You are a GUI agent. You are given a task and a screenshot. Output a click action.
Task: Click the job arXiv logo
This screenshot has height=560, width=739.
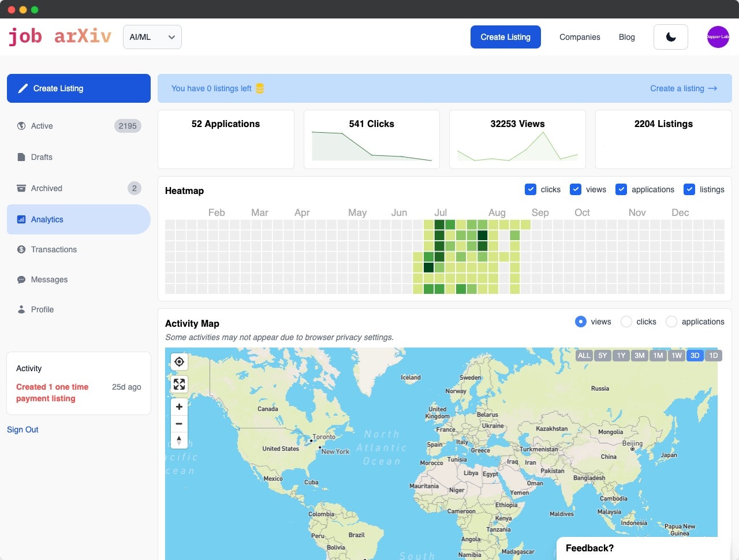[x=59, y=36]
